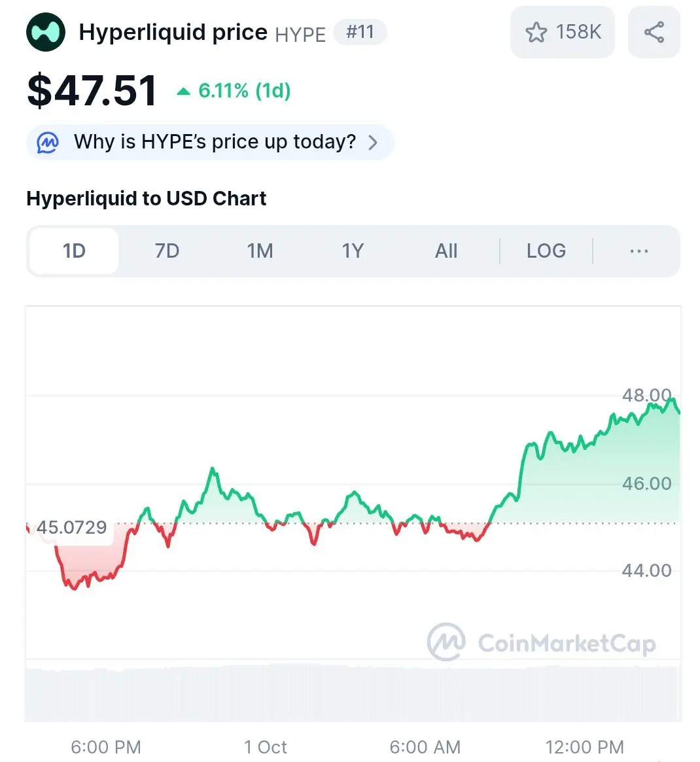Click the CoinMarketCap watermark logo

(x=446, y=642)
